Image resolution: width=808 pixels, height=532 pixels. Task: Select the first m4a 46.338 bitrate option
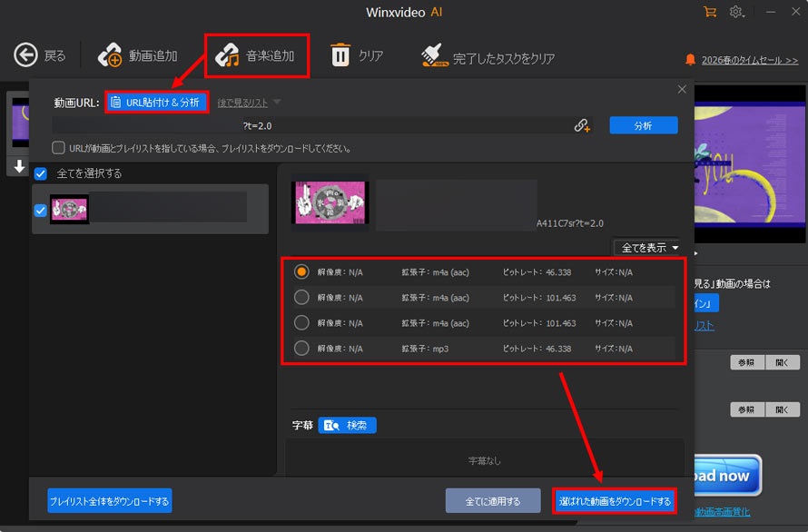[302, 271]
